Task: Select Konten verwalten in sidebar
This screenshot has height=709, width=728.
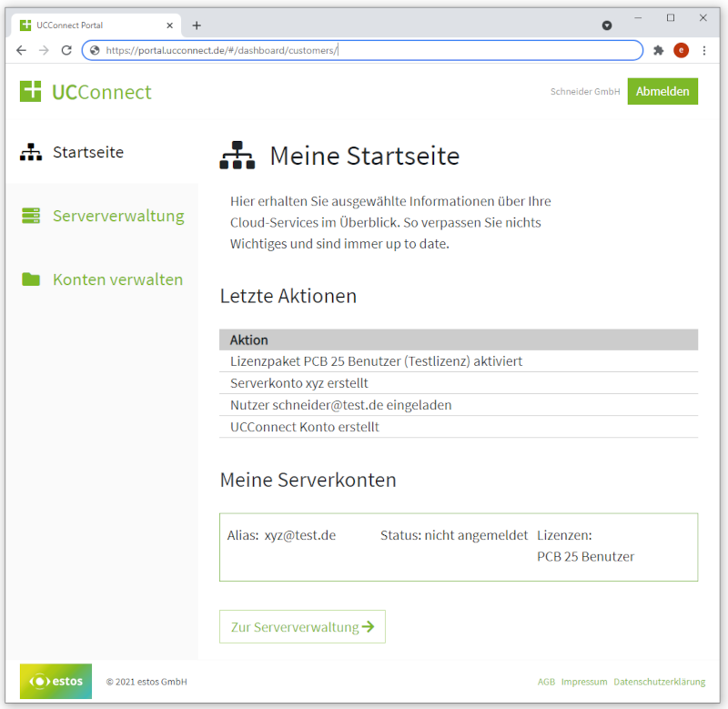Action: coord(117,279)
